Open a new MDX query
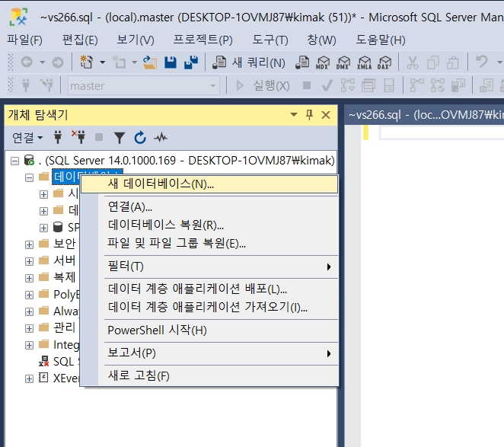This screenshot has width=504, height=447. tap(323, 62)
